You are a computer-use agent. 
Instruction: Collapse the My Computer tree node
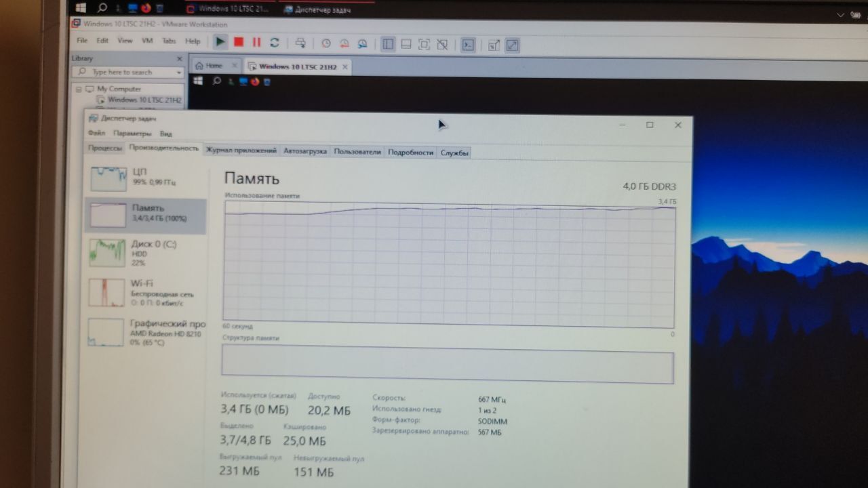[x=78, y=89]
